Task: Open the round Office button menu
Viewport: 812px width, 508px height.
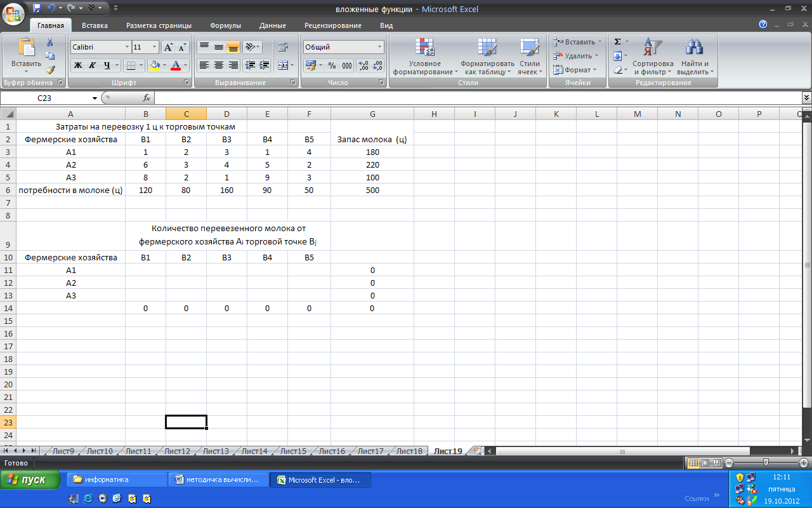Action: [14, 15]
